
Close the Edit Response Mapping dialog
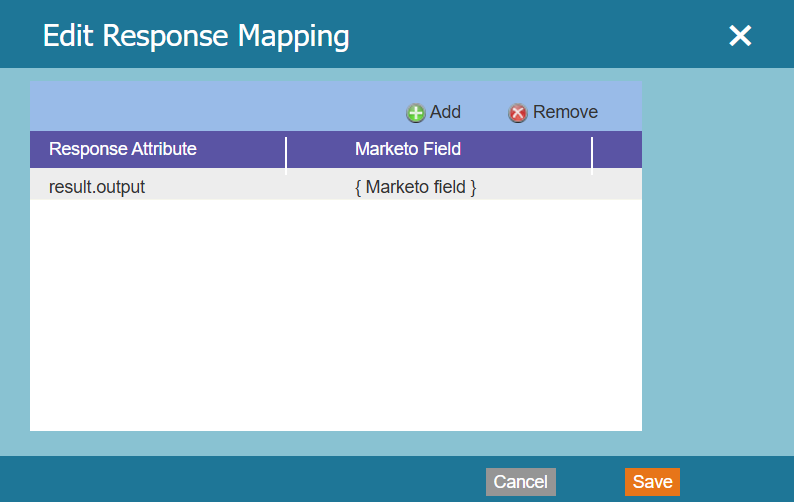tap(739, 36)
